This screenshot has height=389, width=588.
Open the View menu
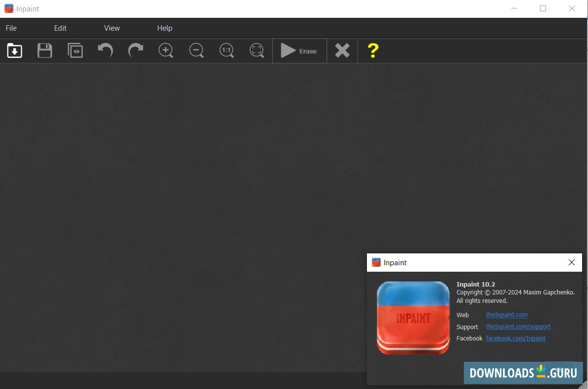pyautogui.click(x=112, y=28)
